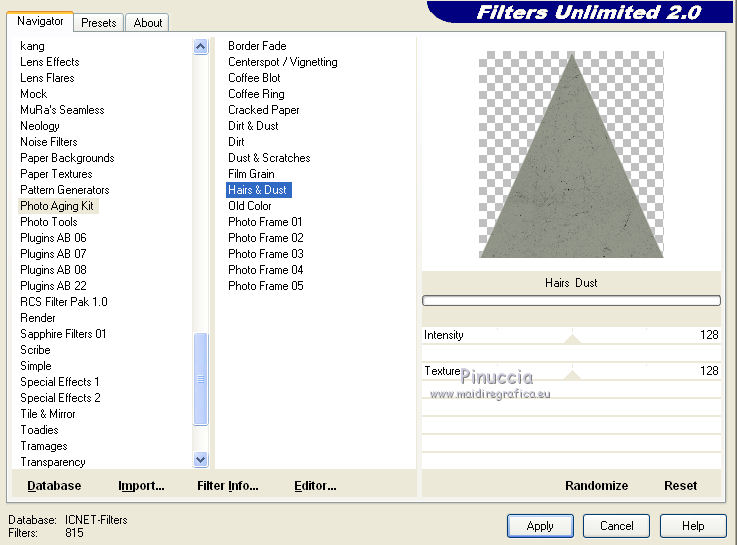The image size is (737, 545).
Task: Select the Tramages category
Action: pyautogui.click(x=44, y=445)
